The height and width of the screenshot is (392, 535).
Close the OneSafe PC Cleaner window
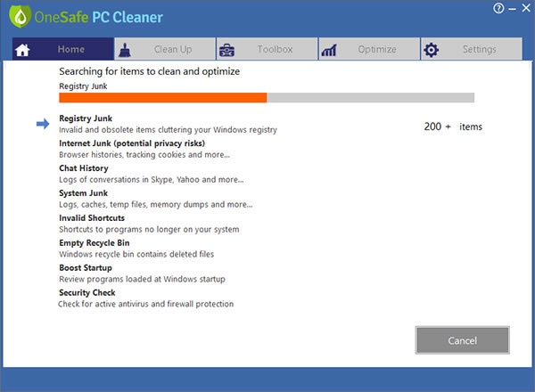coord(526,8)
